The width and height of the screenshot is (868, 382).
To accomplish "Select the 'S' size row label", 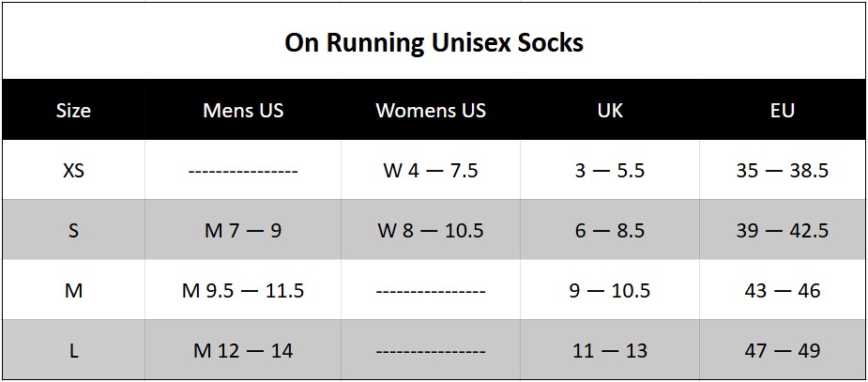I will click(x=73, y=231).
